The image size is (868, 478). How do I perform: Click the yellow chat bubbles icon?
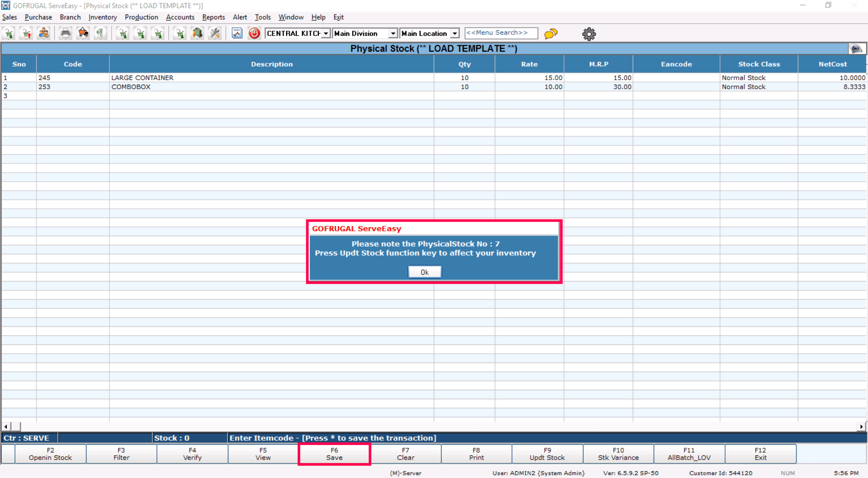[x=550, y=34]
